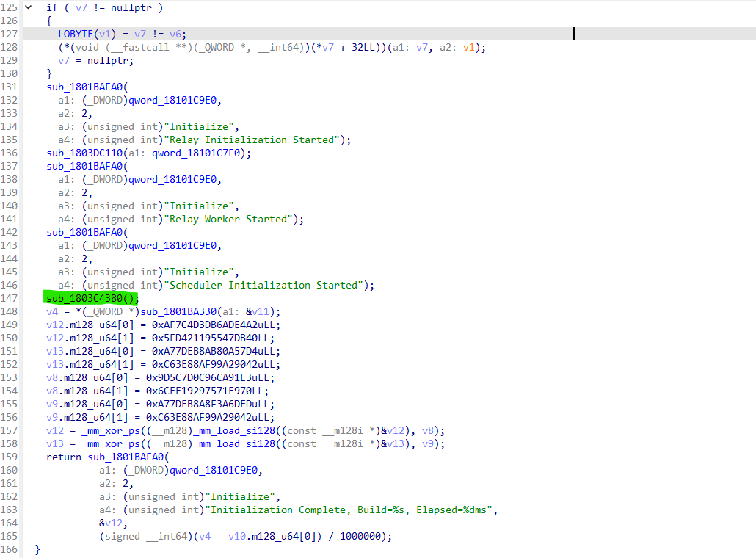Screen dimensions: 756x558
Task: Click v7 in the if condition
Action: click(x=81, y=8)
